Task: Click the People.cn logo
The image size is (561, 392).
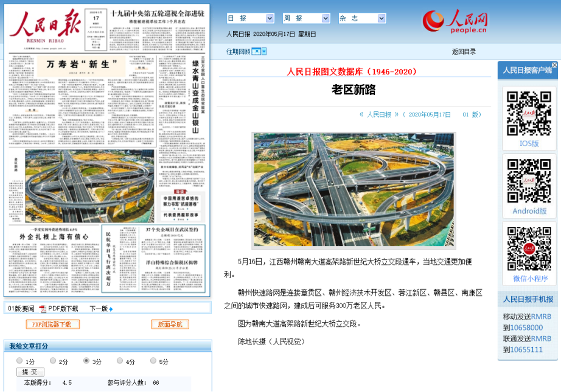Action: (455, 21)
